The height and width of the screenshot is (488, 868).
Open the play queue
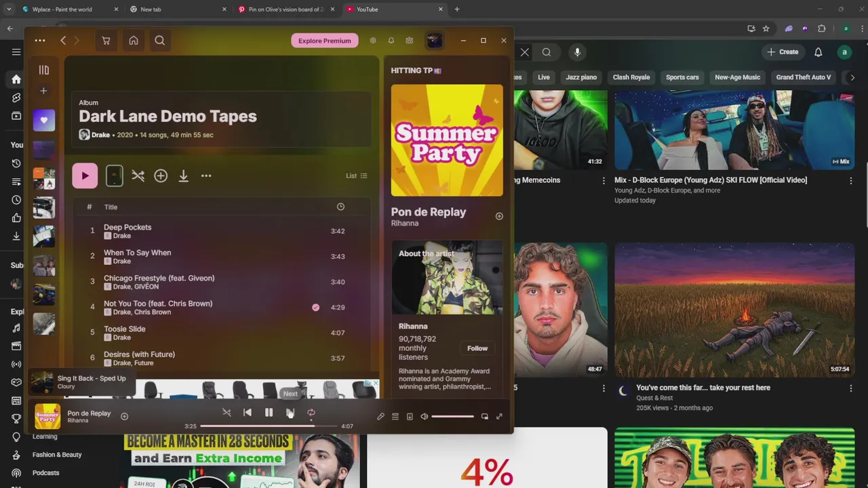[395, 417]
